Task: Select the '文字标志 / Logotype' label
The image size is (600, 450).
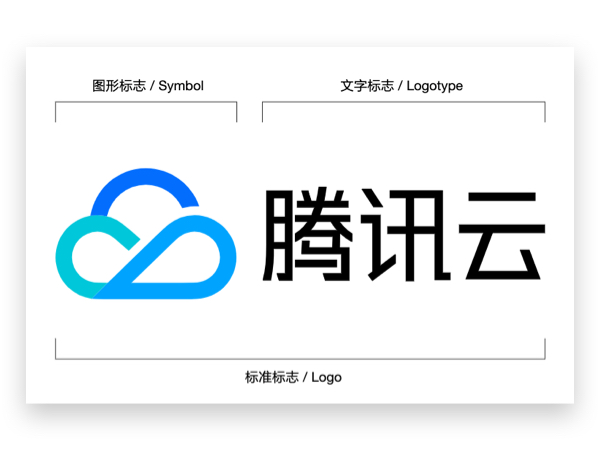Action: (401, 86)
